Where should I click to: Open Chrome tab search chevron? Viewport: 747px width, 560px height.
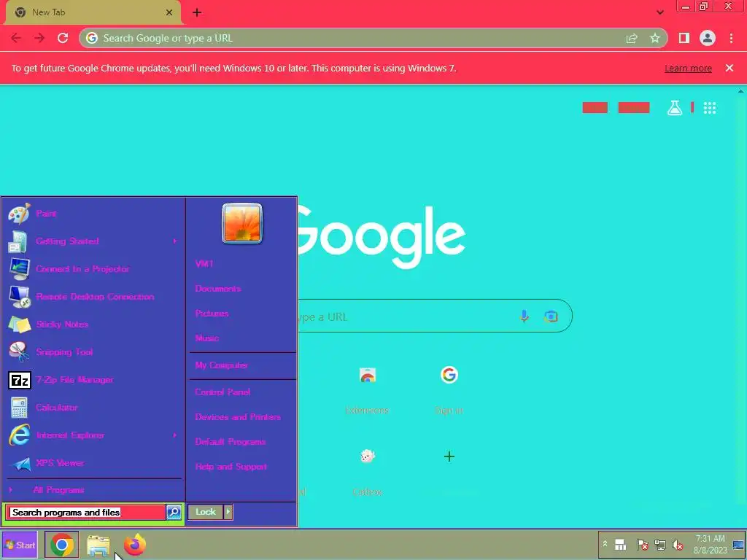659,12
